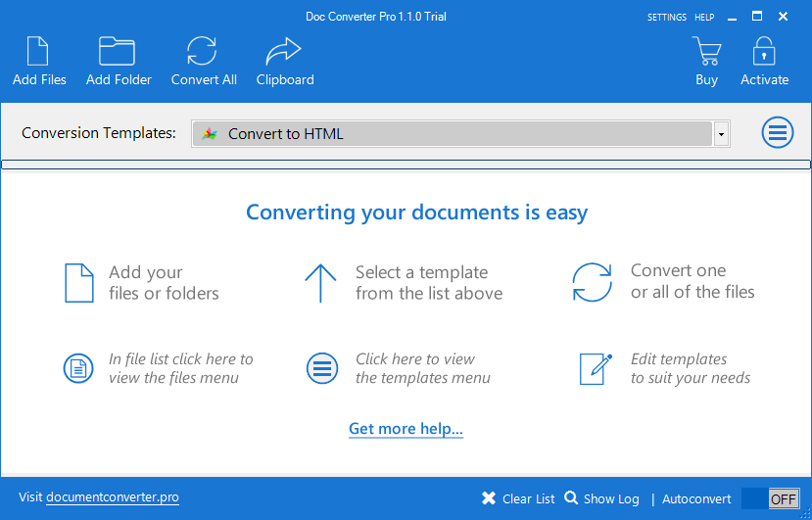Visit documentconverter.pro link

[113, 497]
